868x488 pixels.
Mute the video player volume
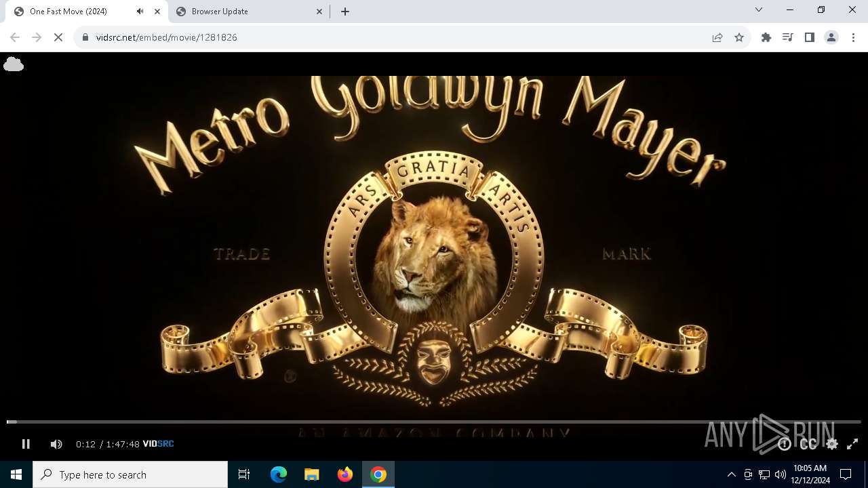click(x=56, y=444)
